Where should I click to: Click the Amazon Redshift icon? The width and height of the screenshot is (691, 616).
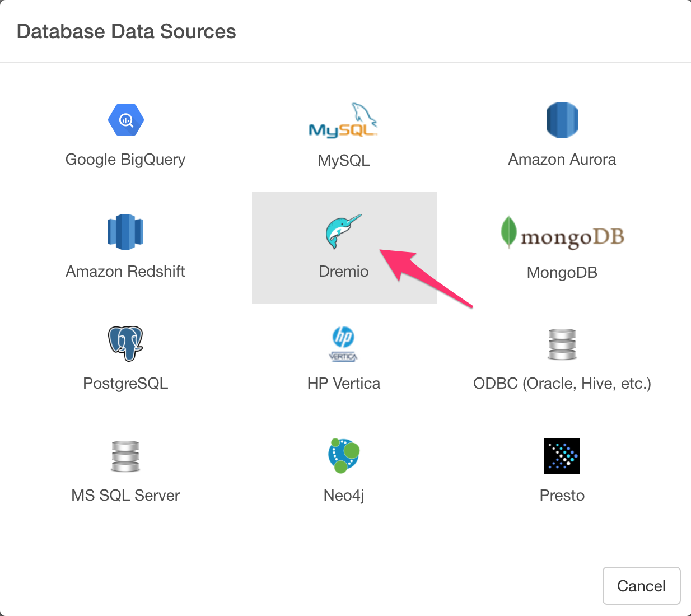[125, 231]
